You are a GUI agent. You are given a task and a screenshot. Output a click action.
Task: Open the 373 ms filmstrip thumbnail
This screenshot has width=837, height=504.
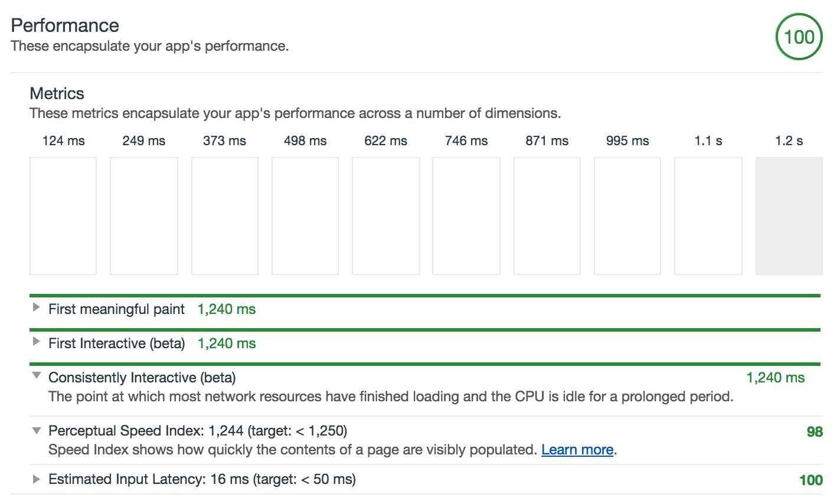coord(225,215)
